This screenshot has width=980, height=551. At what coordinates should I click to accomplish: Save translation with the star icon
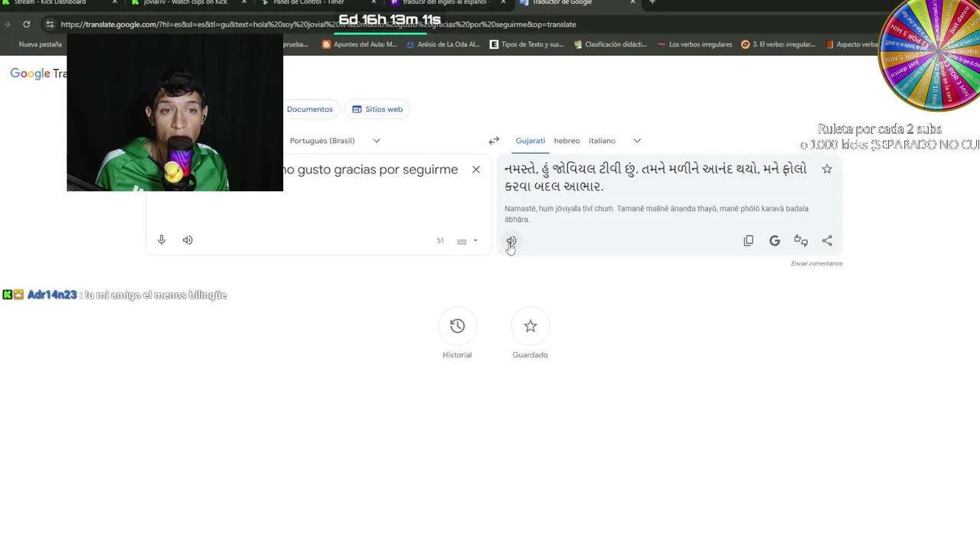coord(827,169)
